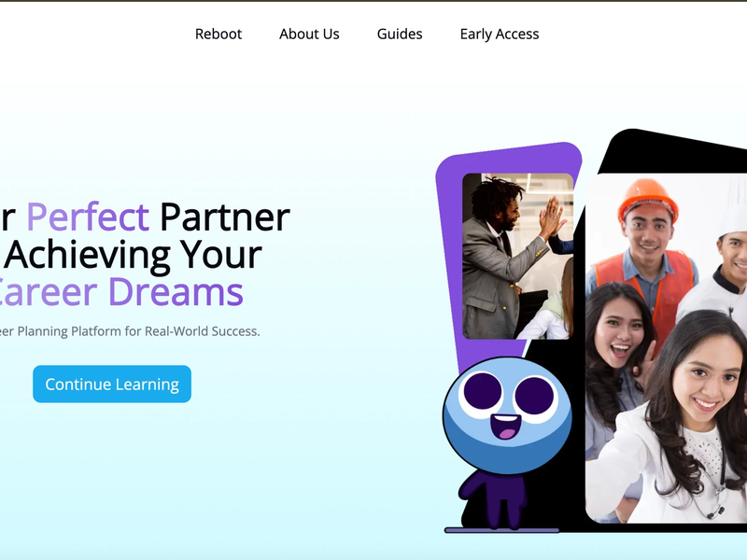Click the man wearing orange hard hat

pyautogui.click(x=646, y=252)
